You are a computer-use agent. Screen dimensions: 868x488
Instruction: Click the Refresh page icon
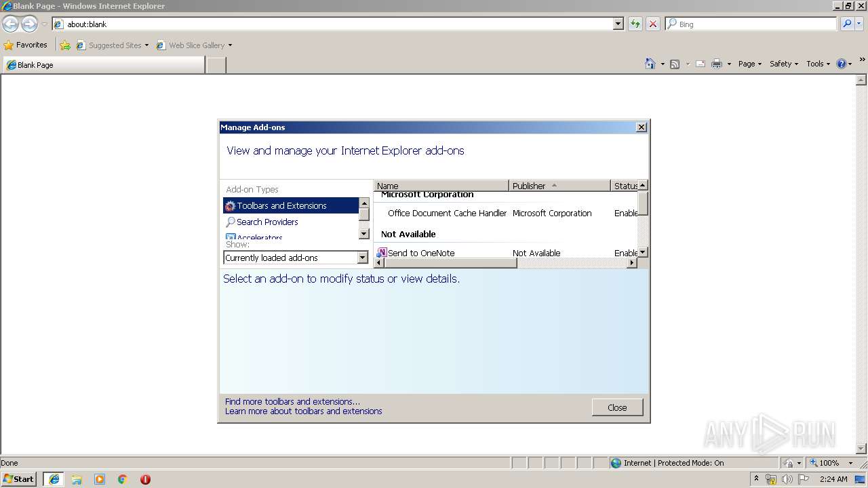click(x=635, y=24)
